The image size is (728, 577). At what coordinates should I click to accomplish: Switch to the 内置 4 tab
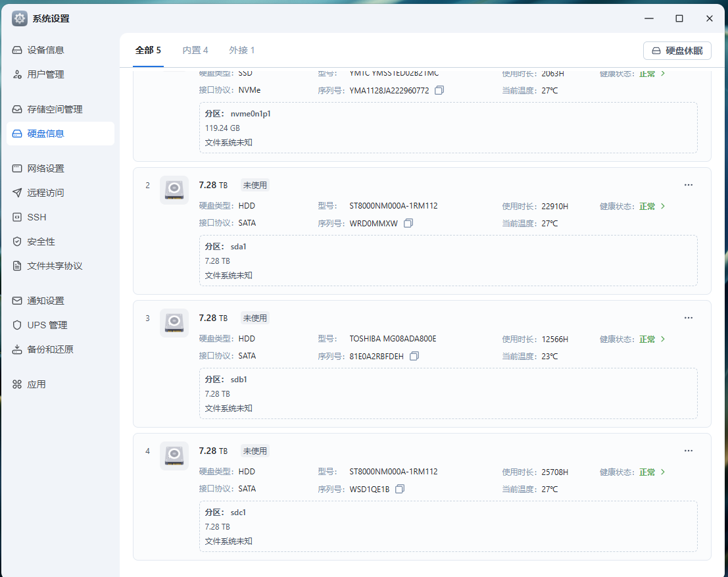195,51
